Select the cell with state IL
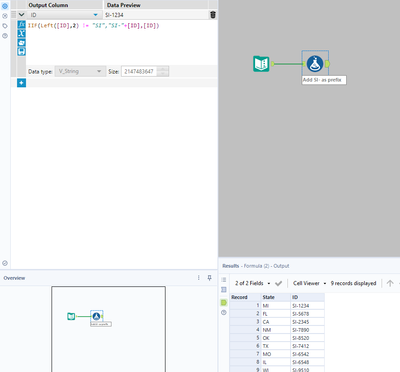Screen dimensions: 400x372 coord(275,362)
